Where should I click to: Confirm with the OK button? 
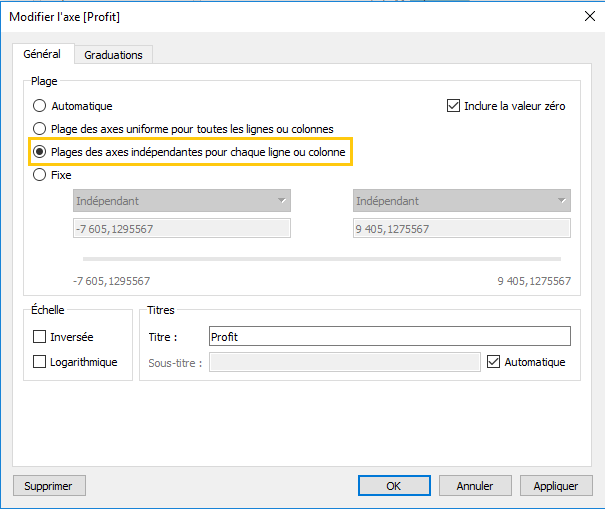pyautogui.click(x=394, y=485)
